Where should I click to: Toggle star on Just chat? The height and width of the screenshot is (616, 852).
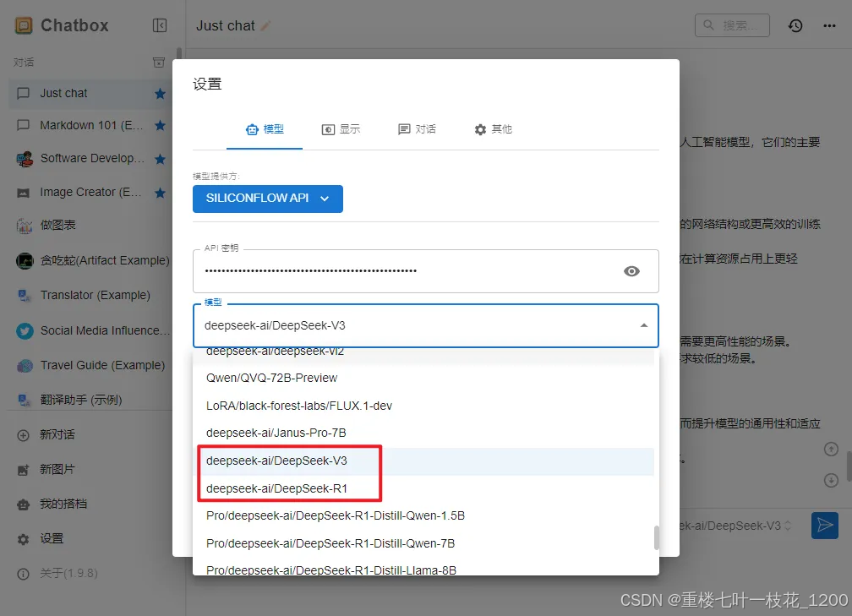tap(160, 94)
